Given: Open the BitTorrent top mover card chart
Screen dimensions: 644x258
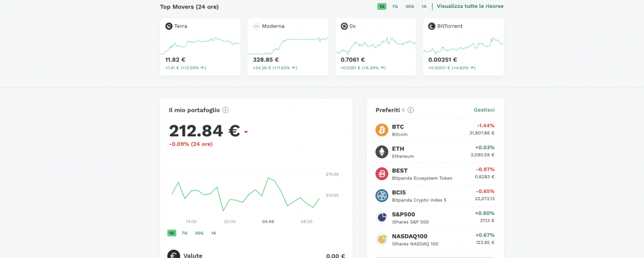Looking at the screenshot, I should 464,45.
